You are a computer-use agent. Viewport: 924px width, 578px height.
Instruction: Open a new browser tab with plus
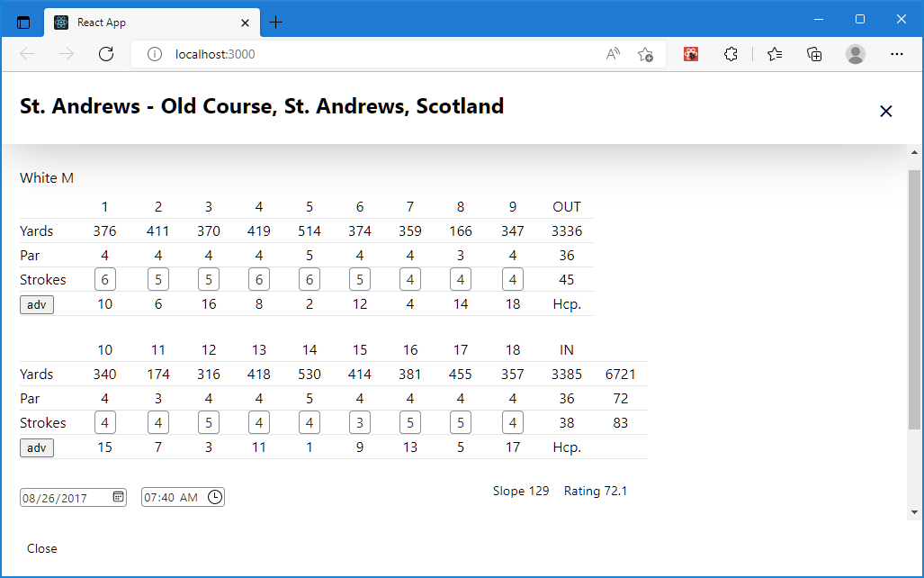[275, 23]
